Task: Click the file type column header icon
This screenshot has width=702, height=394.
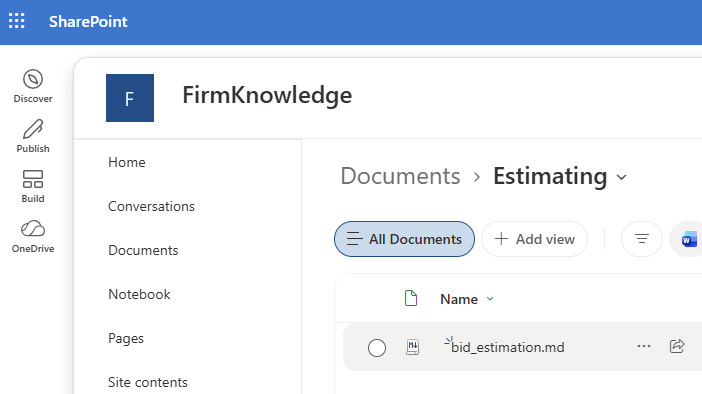Action: coord(411,298)
